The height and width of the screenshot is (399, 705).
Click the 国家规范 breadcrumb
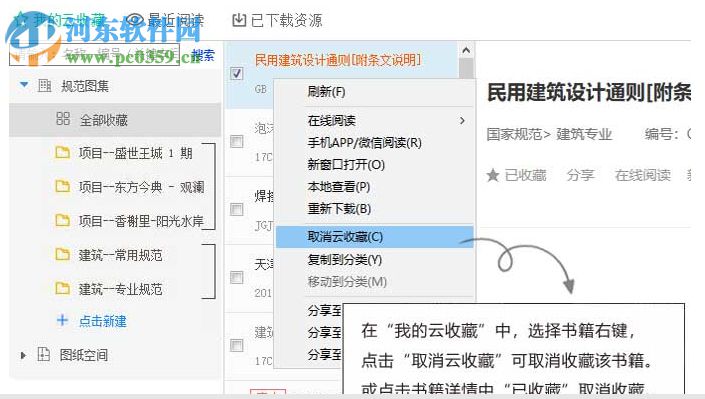point(514,134)
